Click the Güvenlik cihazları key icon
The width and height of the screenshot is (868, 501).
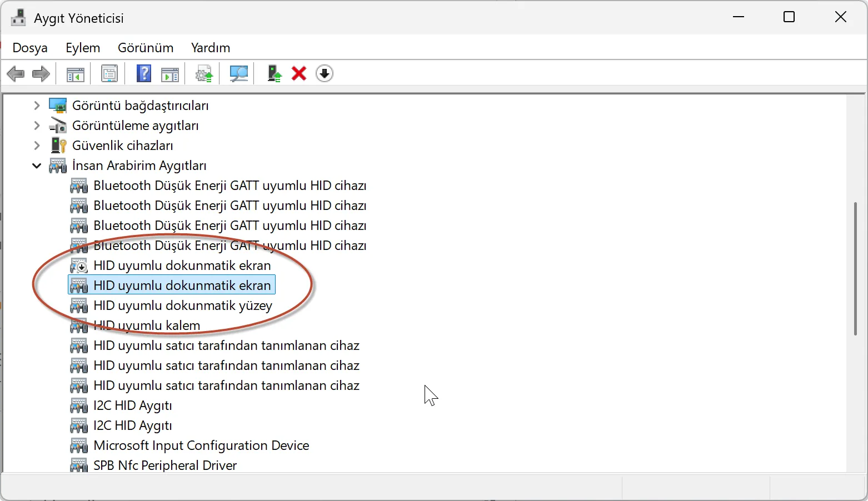pos(58,146)
